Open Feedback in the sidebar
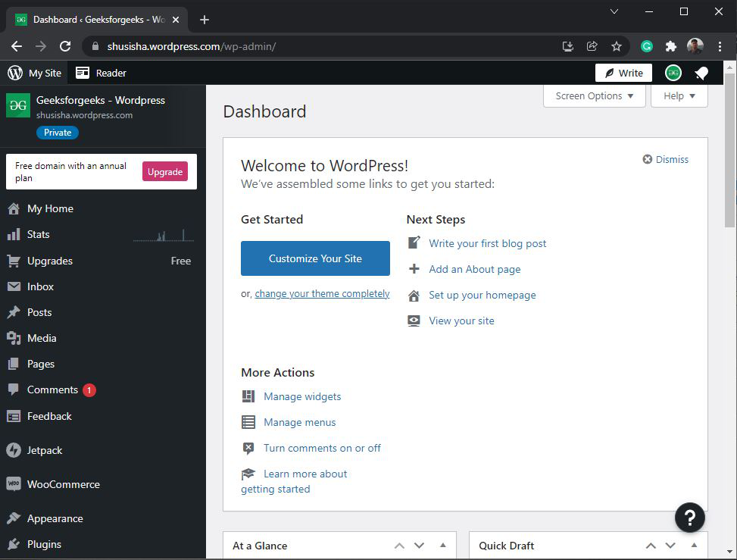The width and height of the screenshot is (737, 560). point(103,416)
